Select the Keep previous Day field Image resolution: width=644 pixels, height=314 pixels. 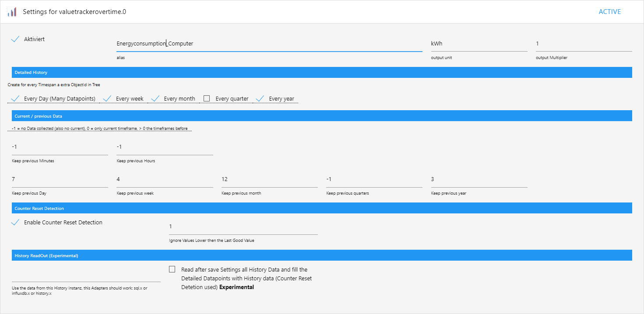60,179
